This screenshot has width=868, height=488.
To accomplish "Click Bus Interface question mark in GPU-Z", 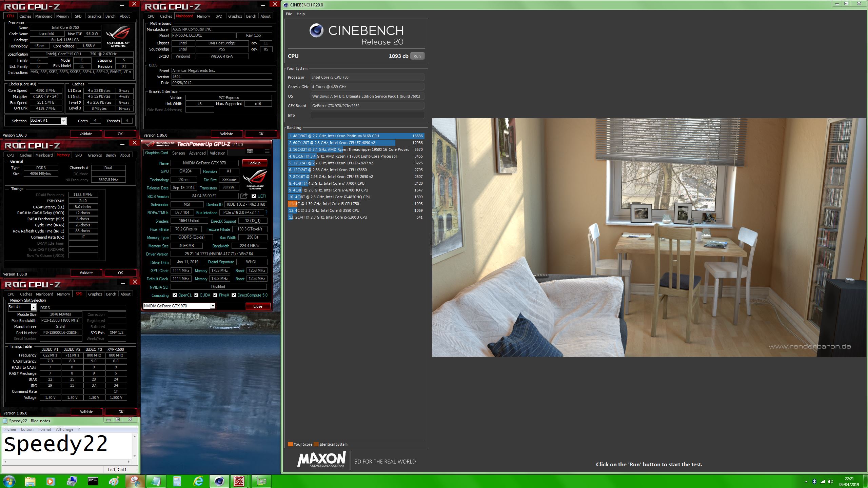I will [x=266, y=212].
